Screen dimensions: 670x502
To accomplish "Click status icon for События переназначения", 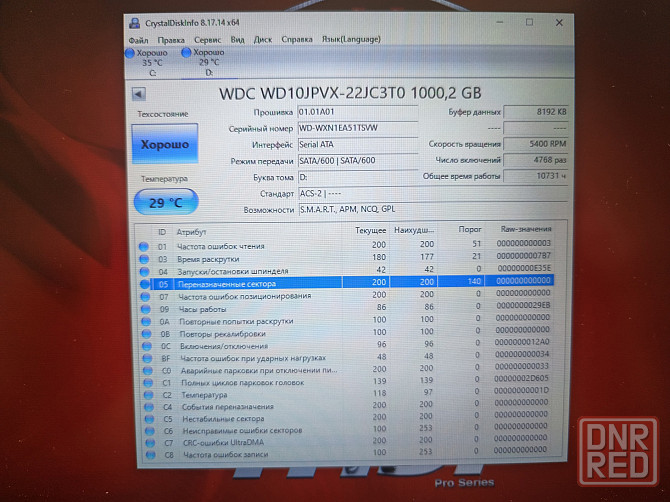I will [x=149, y=407].
